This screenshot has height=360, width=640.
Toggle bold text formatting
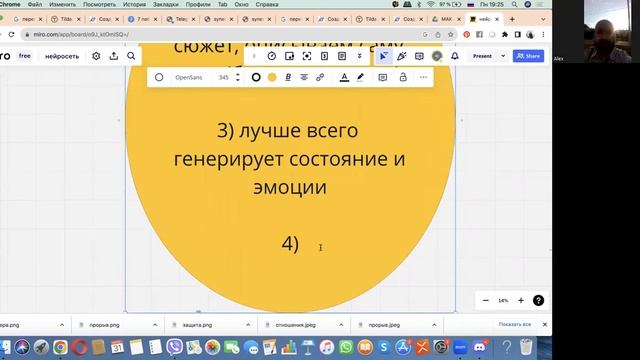288,77
